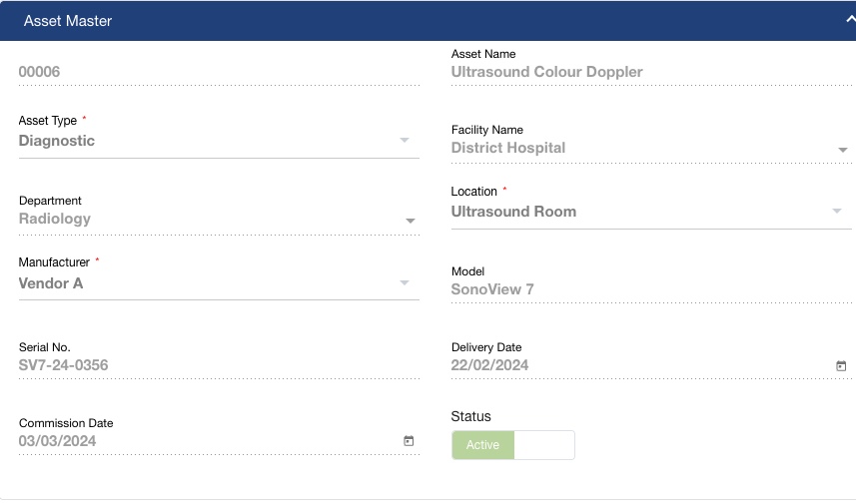Toggle the Active status switch
The height and width of the screenshot is (504, 856).
[512, 445]
